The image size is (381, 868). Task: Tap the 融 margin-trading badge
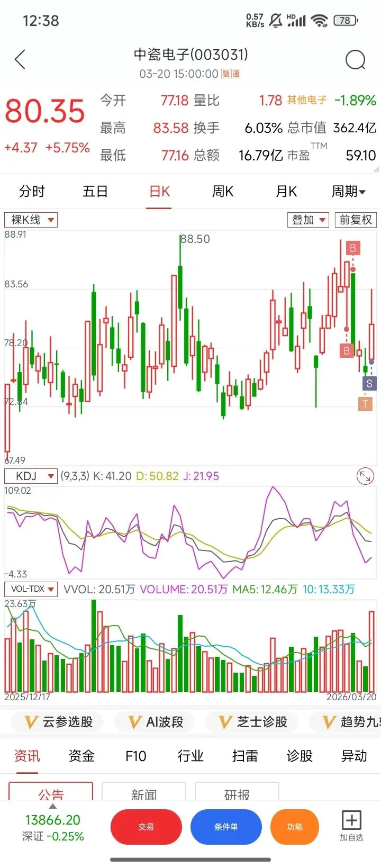click(226, 74)
